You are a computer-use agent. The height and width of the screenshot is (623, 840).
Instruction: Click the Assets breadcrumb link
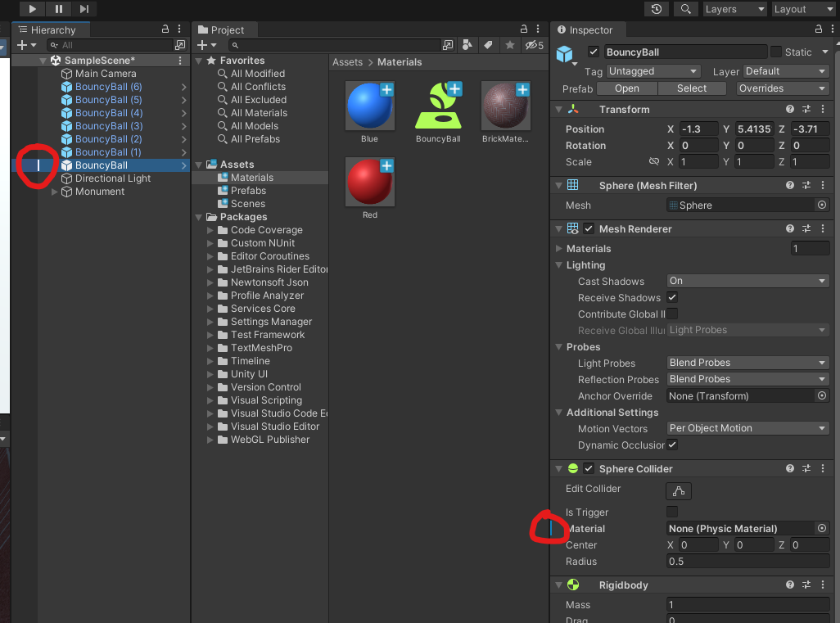point(347,62)
